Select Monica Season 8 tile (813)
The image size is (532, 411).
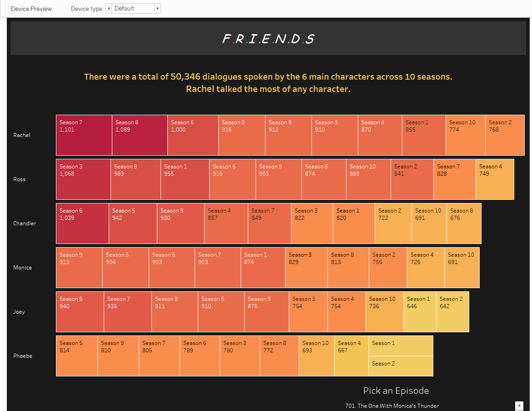[348, 268]
